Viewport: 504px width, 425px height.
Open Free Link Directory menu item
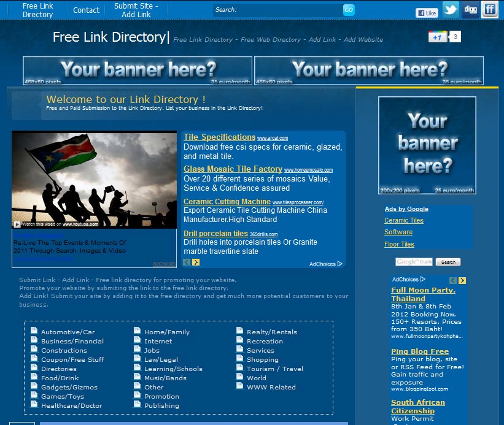click(x=37, y=10)
